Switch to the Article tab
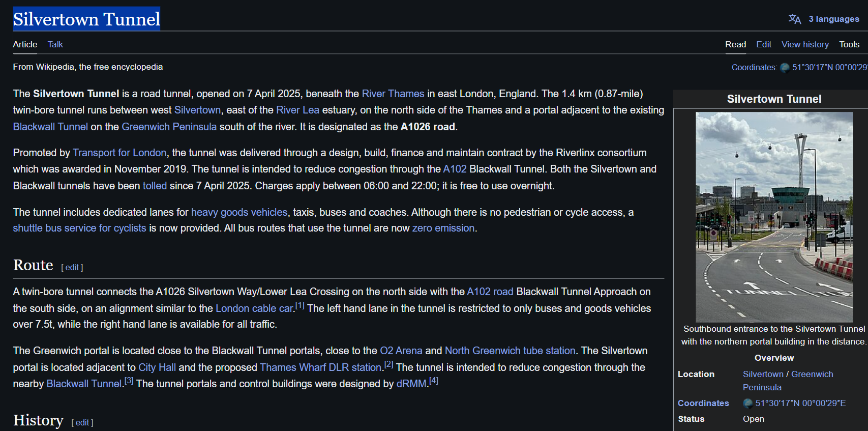 click(25, 44)
